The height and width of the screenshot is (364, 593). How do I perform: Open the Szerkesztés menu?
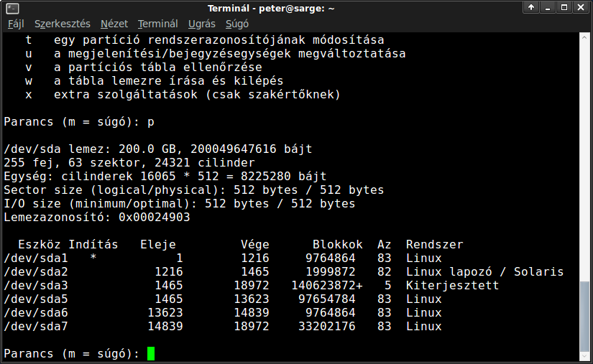63,24
